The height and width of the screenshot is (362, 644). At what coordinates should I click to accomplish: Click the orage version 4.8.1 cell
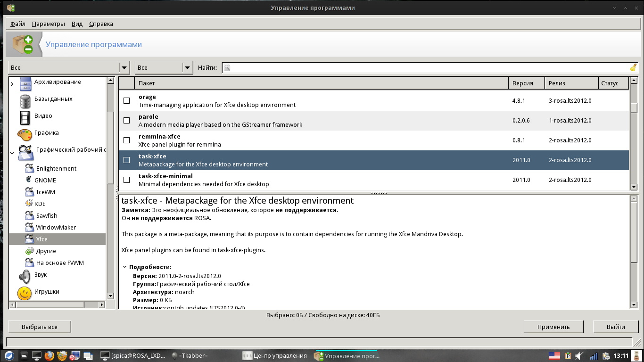tap(519, 101)
